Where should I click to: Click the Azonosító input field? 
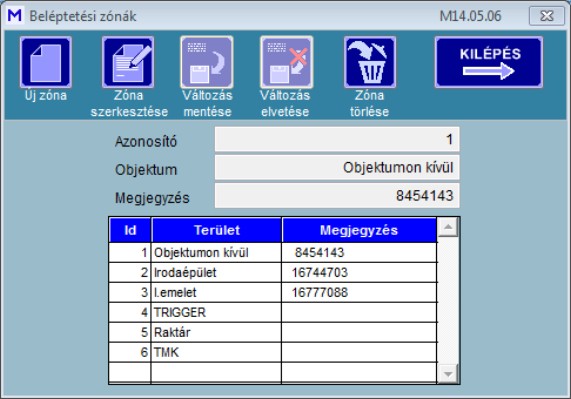pyautogui.click(x=337, y=139)
